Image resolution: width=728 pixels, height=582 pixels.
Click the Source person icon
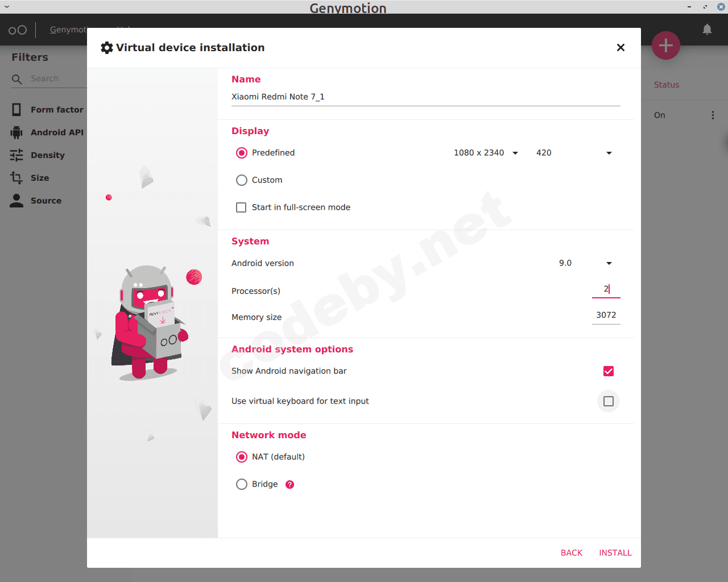(x=16, y=201)
